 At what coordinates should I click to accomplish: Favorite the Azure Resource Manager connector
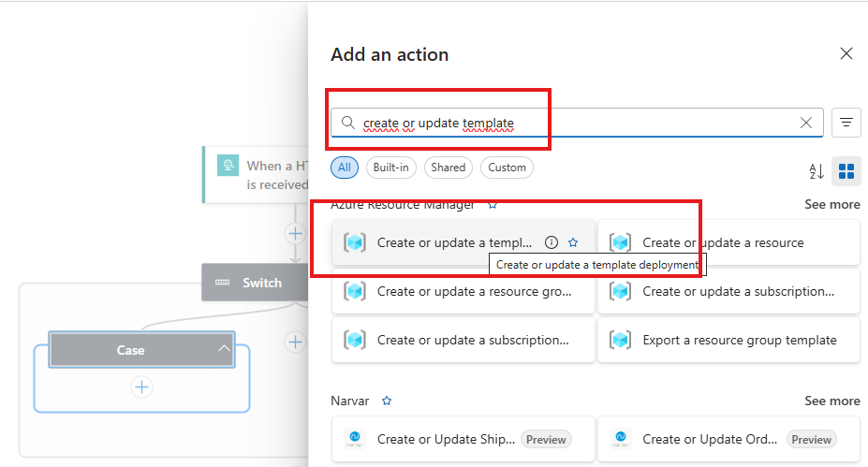pyautogui.click(x=493, y=205)
